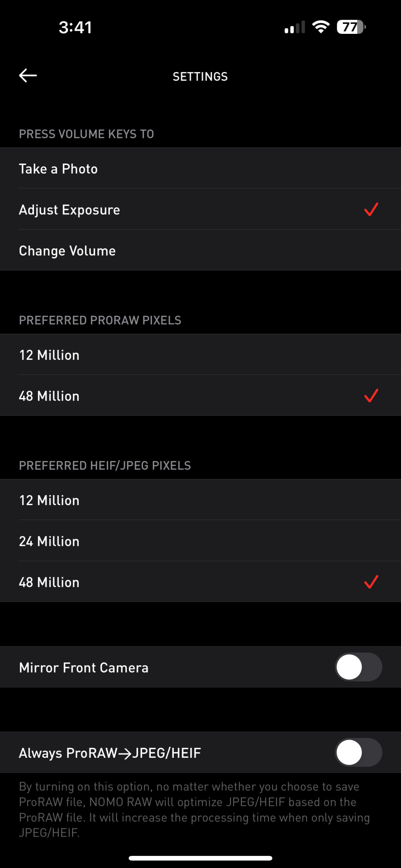Image resolution: width=401 pixels, height=868 pixels.
Task: Click red checkmark beside Adjust Exposure
Action: point(371,210)
